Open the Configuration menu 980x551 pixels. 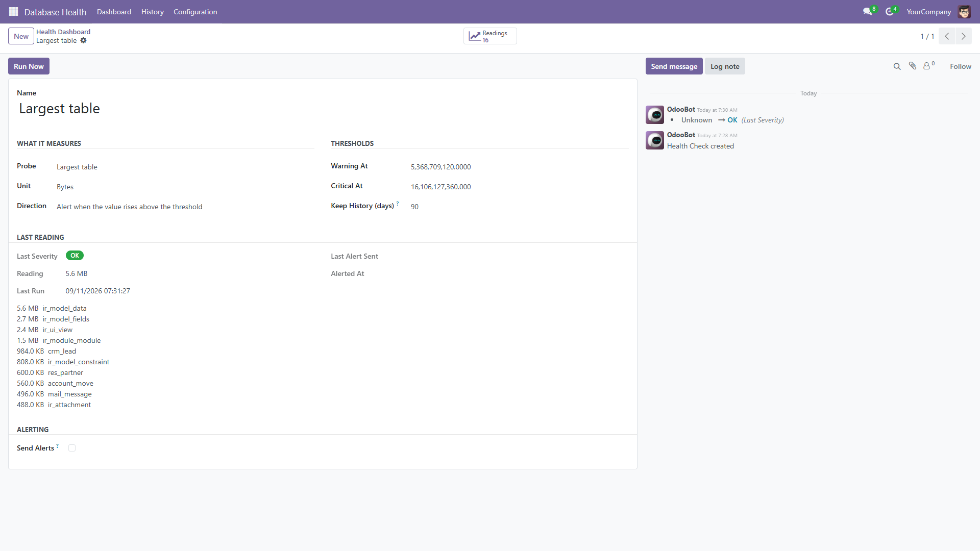pyautogui.click(x=195, y=12)
